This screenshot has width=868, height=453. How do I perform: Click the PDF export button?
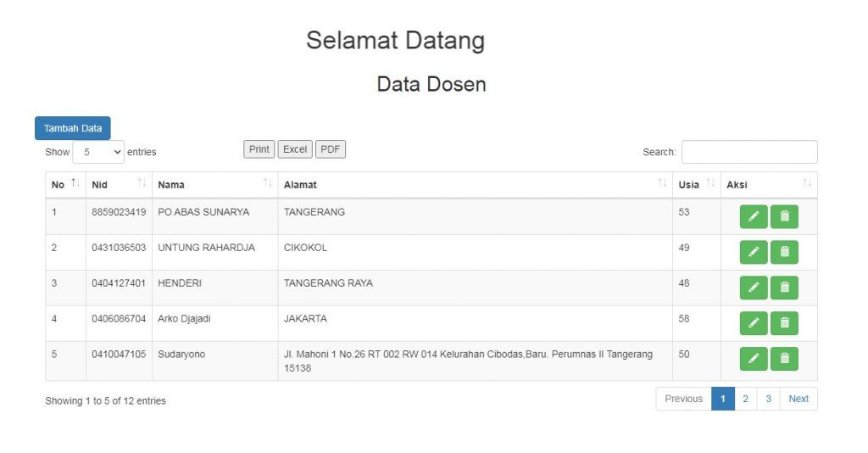click(331, 149)
